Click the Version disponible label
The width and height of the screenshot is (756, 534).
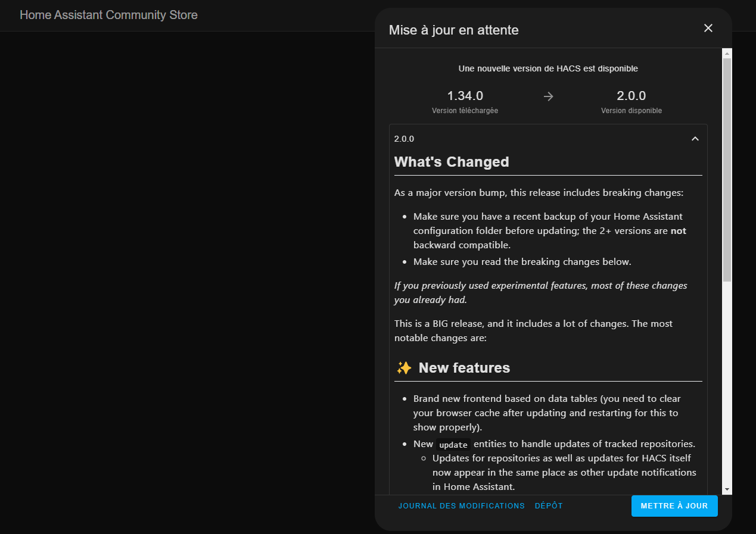[631, 111]
